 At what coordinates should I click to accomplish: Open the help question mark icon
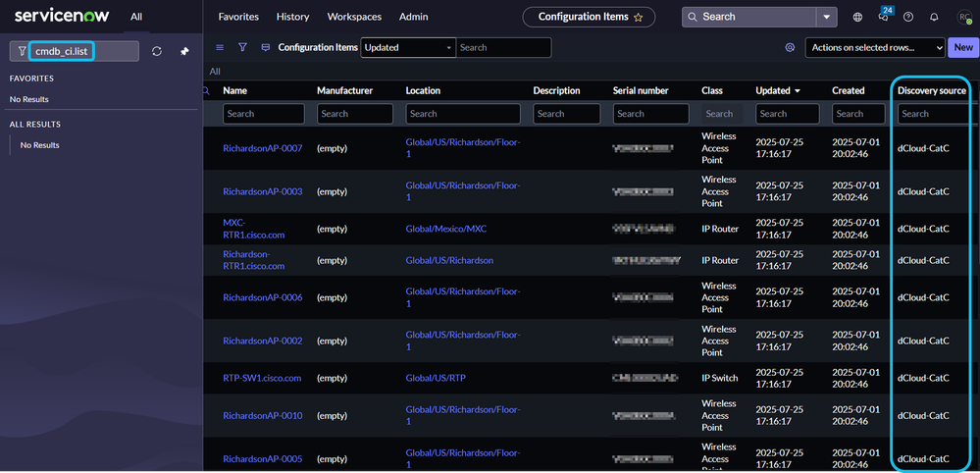point(908,17)
